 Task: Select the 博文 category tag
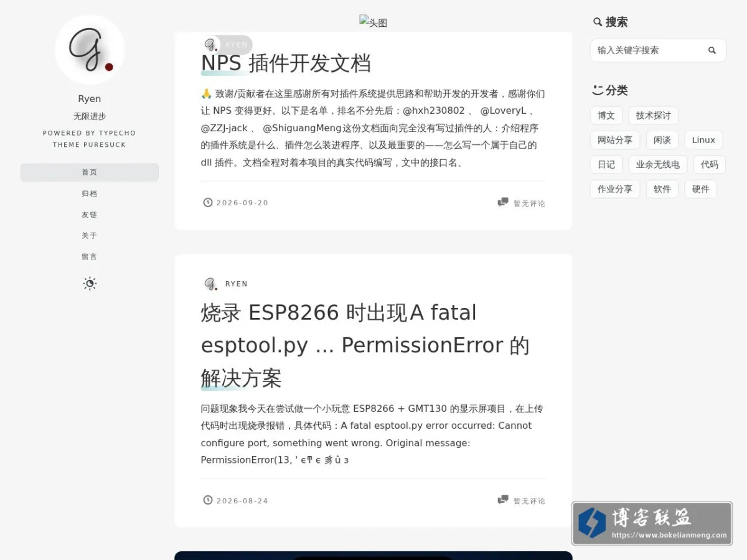[x=606, y=116]
